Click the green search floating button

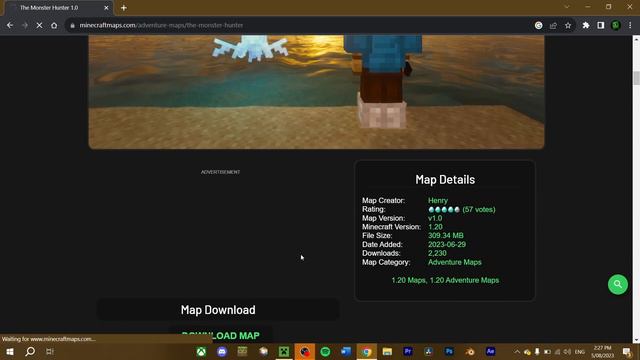point(618,284)
